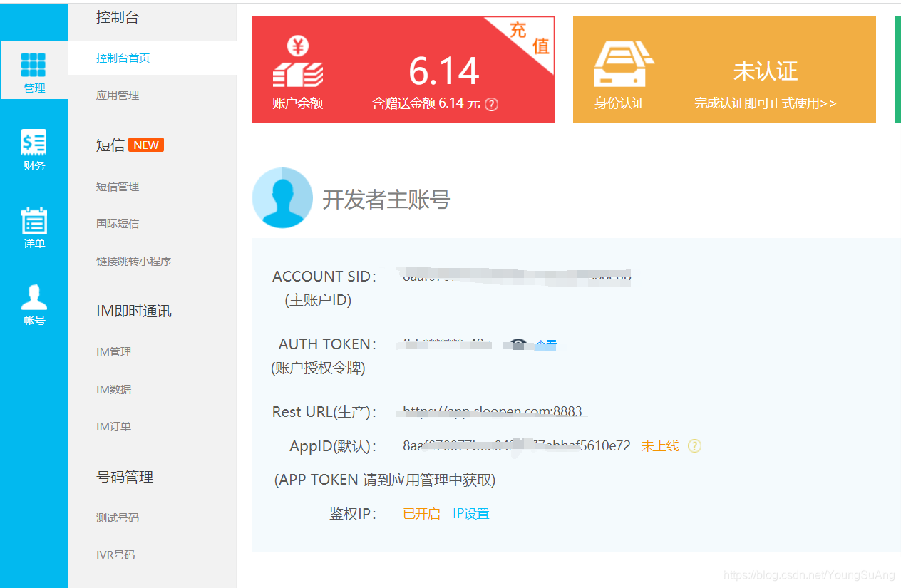Click the 查看 link beside AUTH TOKEN
Viewport: 901px width, 588px height.
tap(546, 345)
